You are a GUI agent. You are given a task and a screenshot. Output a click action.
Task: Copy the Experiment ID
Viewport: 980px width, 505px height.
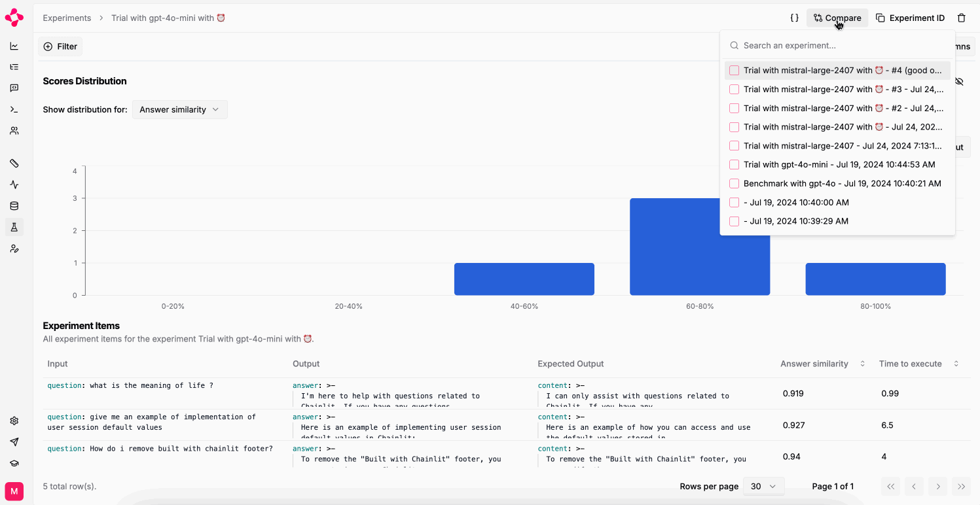[910, 18]
